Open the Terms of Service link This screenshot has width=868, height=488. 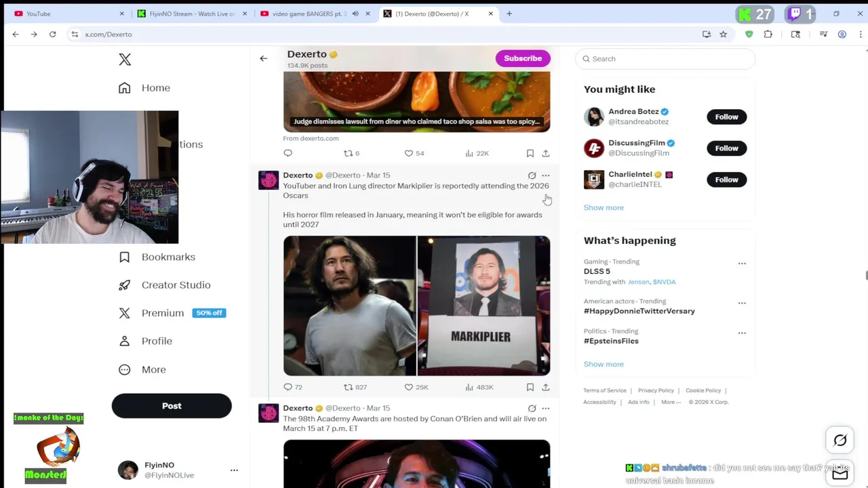(x=605, y=390)
